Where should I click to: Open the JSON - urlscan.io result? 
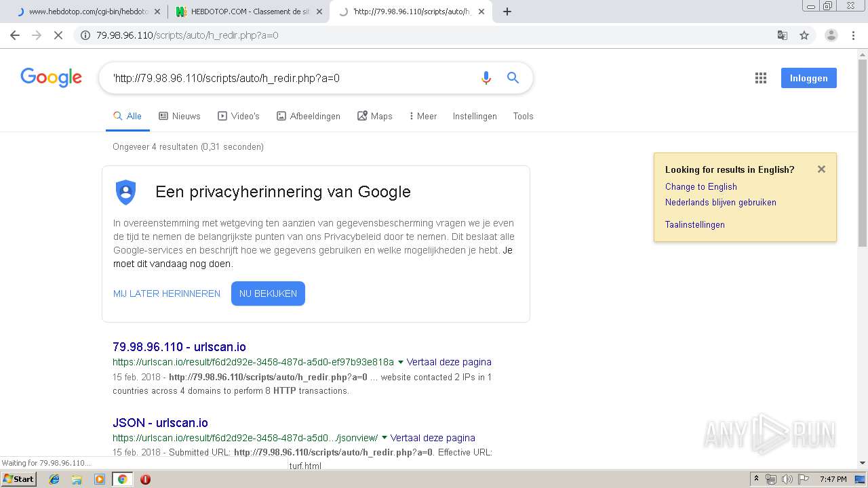(x=160, y=423)
